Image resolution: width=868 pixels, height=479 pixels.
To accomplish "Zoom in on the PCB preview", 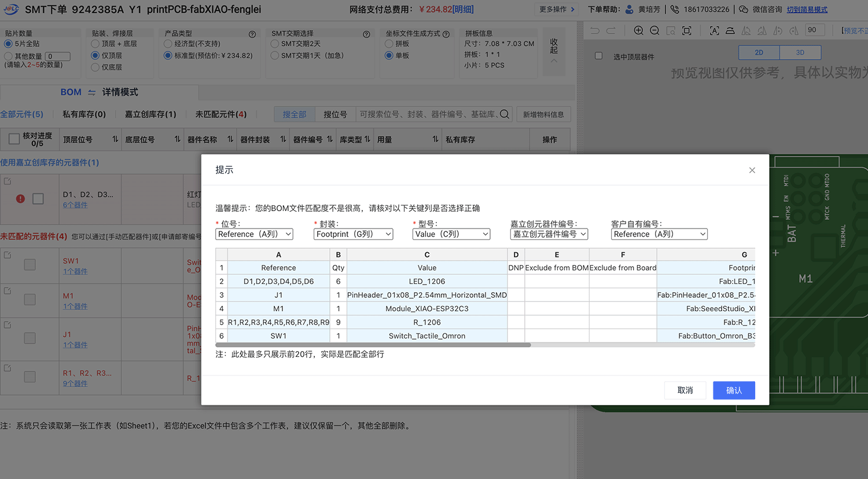I will (x=638, y=31).
